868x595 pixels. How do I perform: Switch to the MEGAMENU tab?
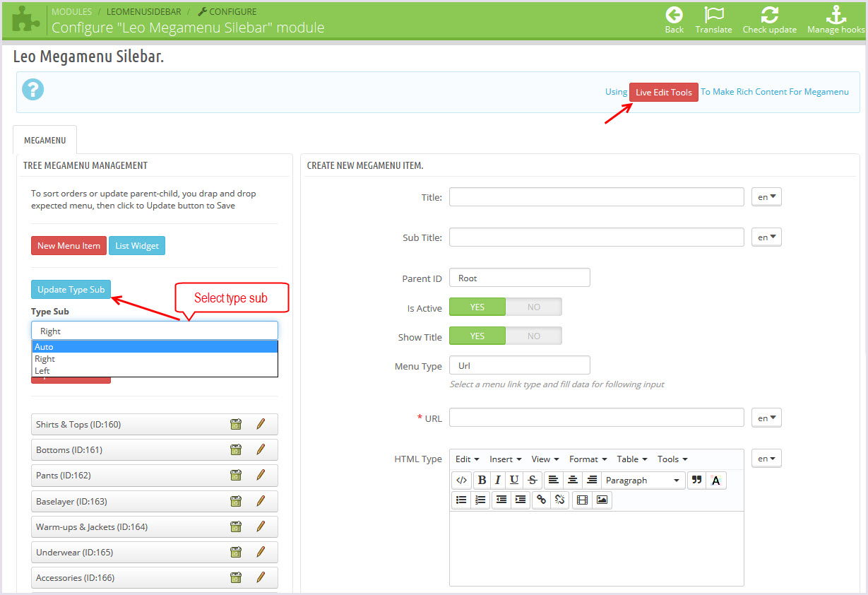[x=45, y=140]
